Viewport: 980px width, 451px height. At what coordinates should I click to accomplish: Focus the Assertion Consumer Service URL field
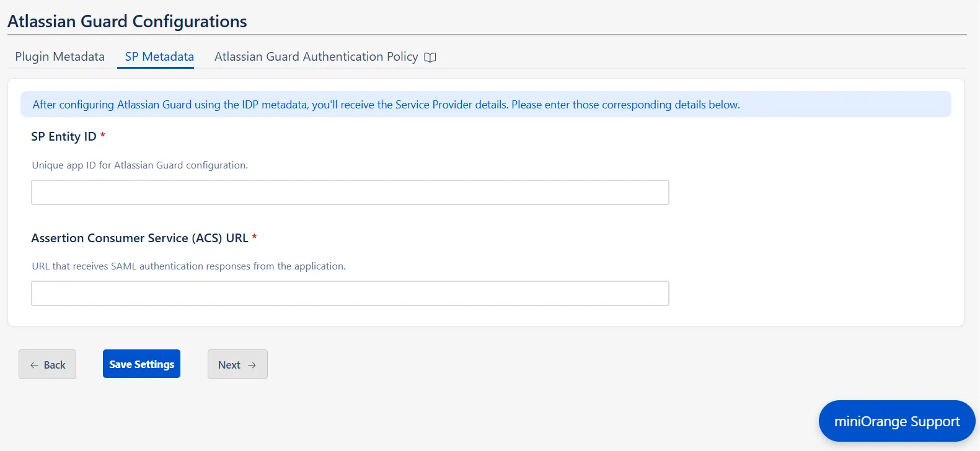[350, 292]
